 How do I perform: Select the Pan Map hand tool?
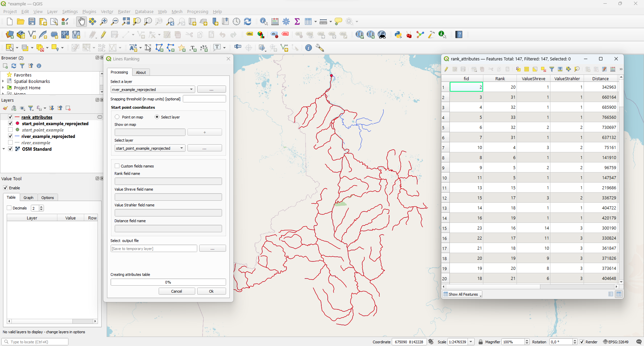pyautogui.click(x=82, y=22)
